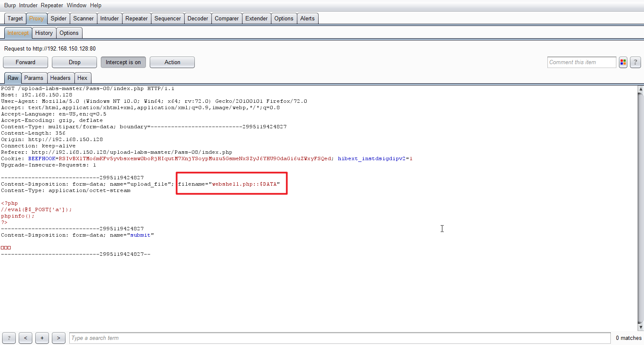Click the webshell.php::$DATA filename value
644x345 pixels.
click(x=244, y=184)
